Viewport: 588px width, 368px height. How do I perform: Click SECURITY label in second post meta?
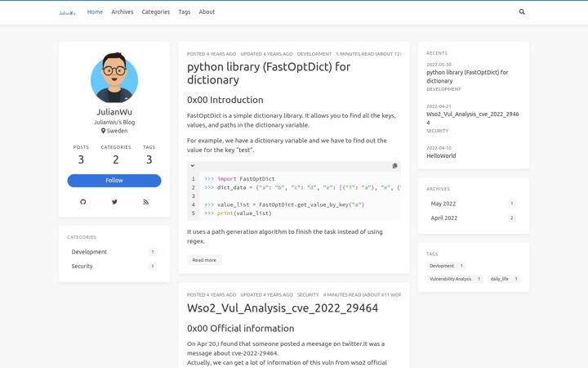308,295
